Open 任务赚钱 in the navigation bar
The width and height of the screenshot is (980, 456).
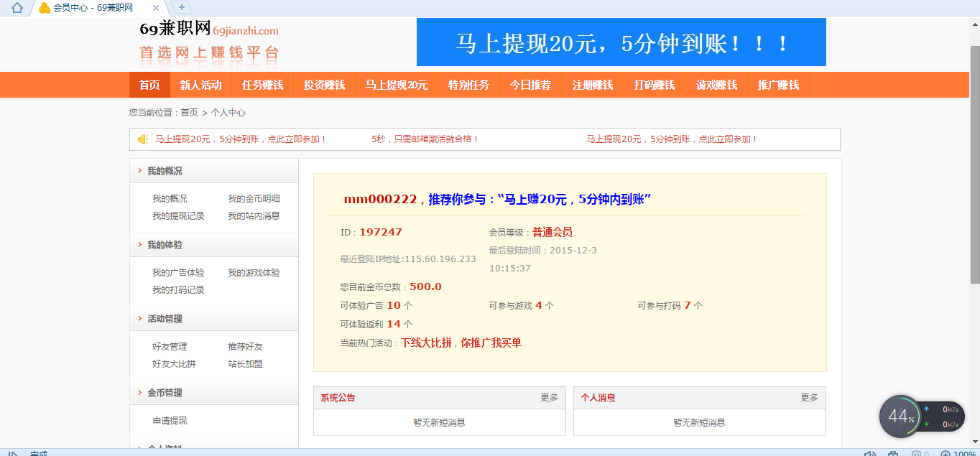262,85
